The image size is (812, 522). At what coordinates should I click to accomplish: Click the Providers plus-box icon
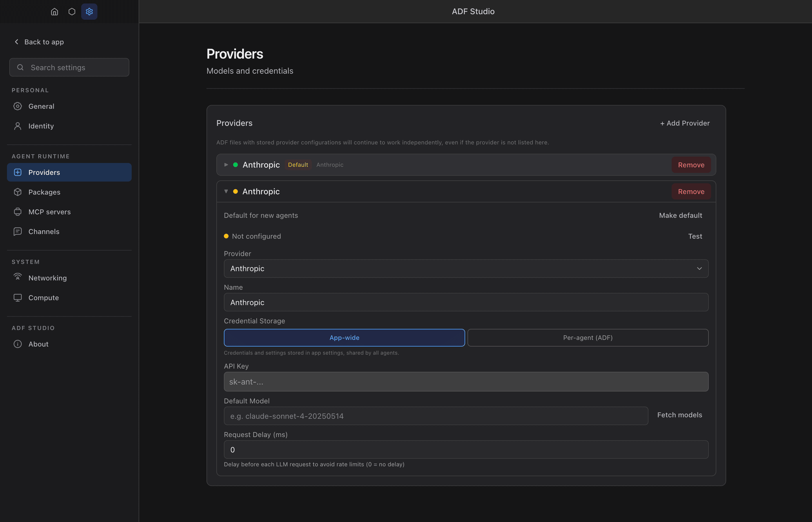[x=18, y=172]
